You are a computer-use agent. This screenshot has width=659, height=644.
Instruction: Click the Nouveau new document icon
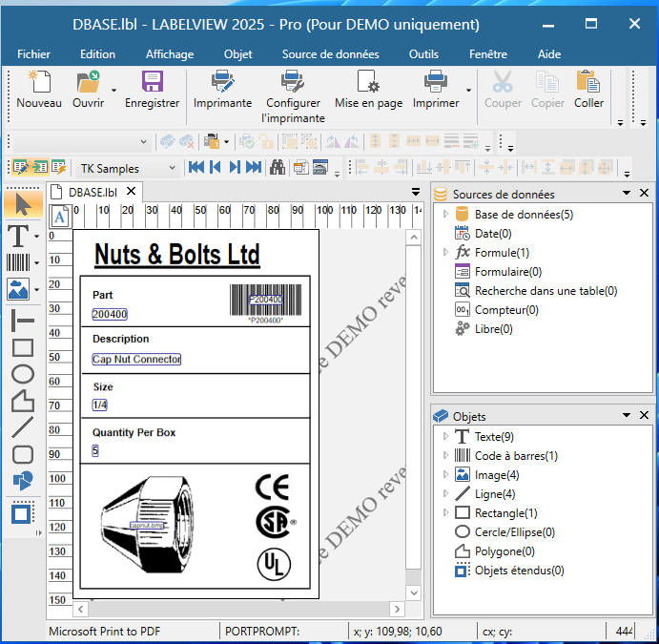pyautogui.click(x=39, y=81)
